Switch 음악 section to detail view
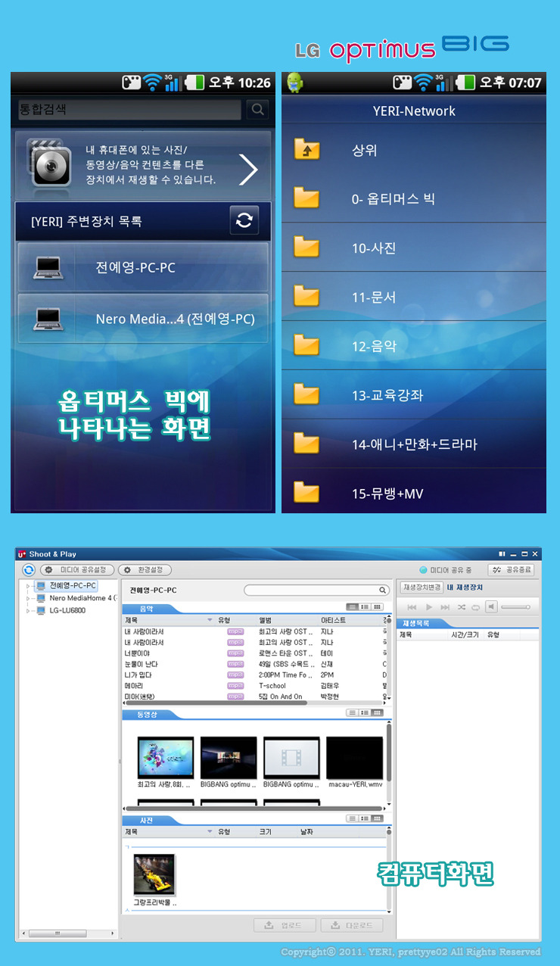 pos(365,607)
